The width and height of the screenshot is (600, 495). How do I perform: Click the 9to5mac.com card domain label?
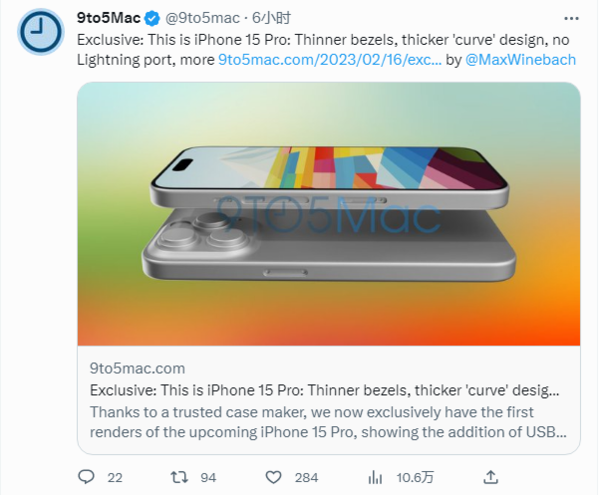[137, 369]
